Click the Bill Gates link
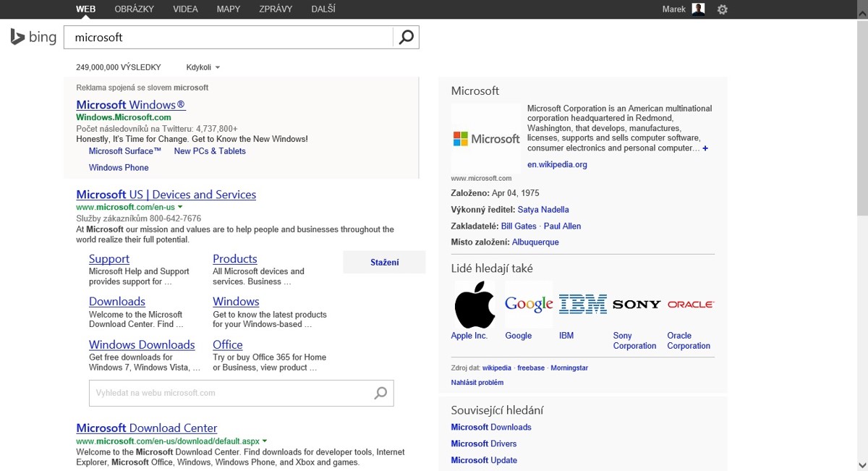Screen dimensions: 868x471 point(519,226)
